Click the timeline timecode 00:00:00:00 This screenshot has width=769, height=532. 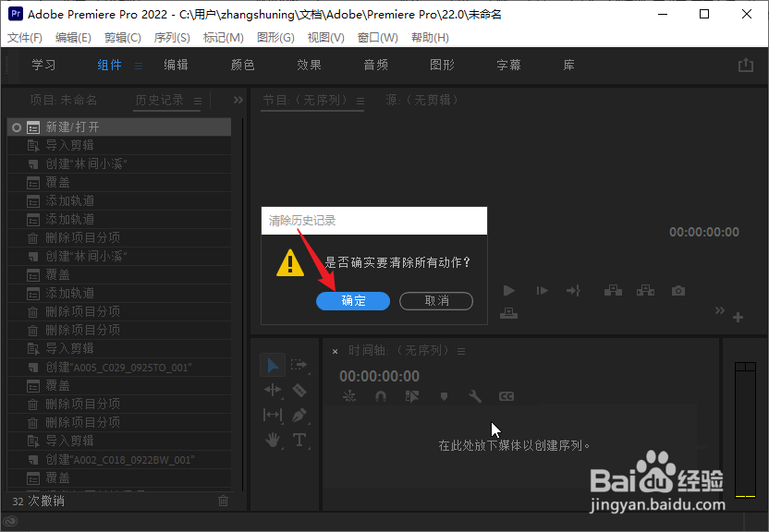pyautogui.click(x=380, y=376)
